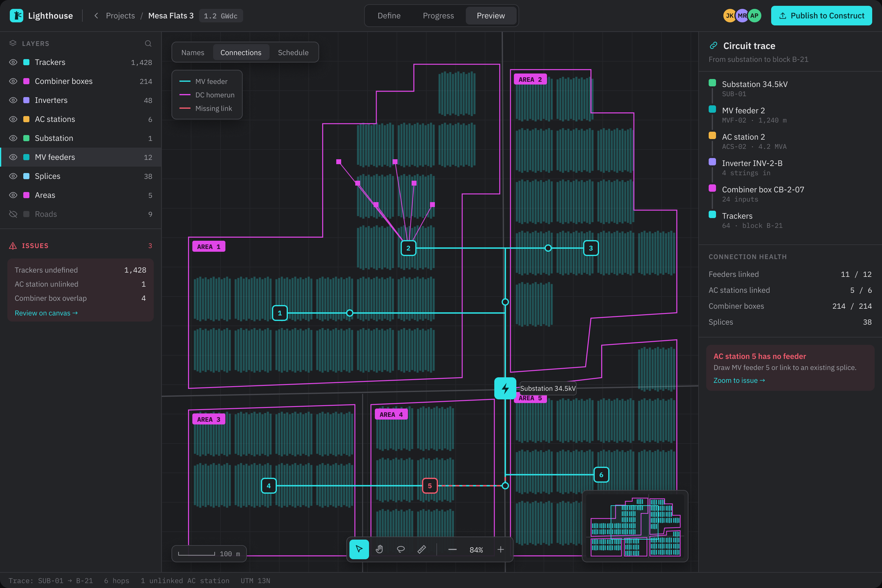Click the Layers stack icon
This screenshot has height=588, width=882.
click(13, 43)
